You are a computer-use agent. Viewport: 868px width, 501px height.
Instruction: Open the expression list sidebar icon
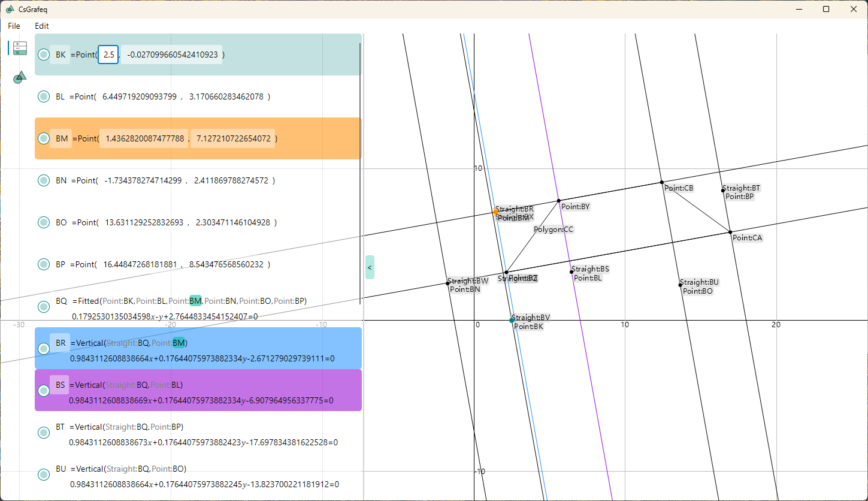pyautogui.click(x=20, y=49)
